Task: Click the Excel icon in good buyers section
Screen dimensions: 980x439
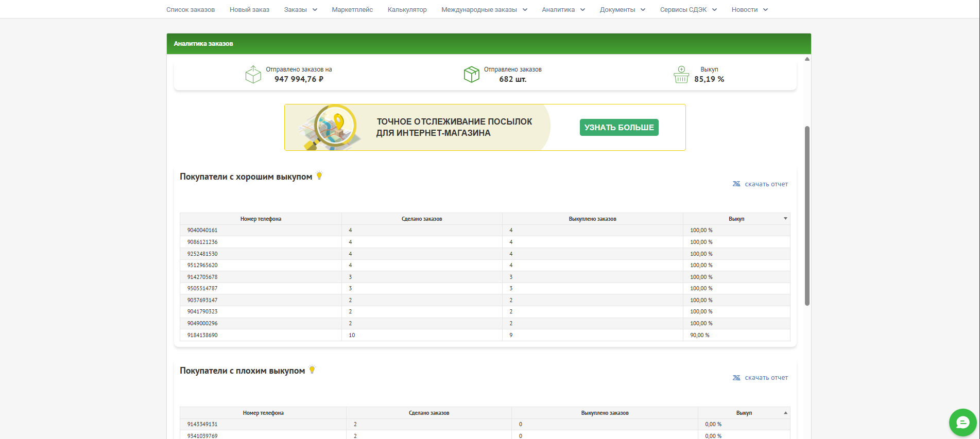Action: tap(736, 184)
